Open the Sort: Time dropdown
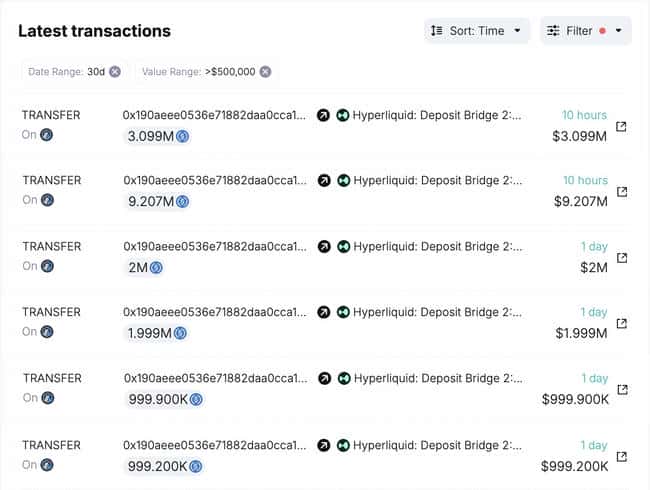 (476, 31)
